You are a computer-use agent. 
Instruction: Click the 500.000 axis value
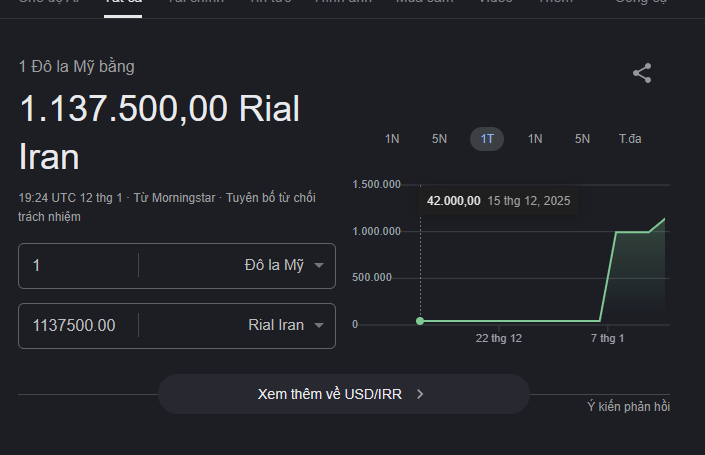372,277
